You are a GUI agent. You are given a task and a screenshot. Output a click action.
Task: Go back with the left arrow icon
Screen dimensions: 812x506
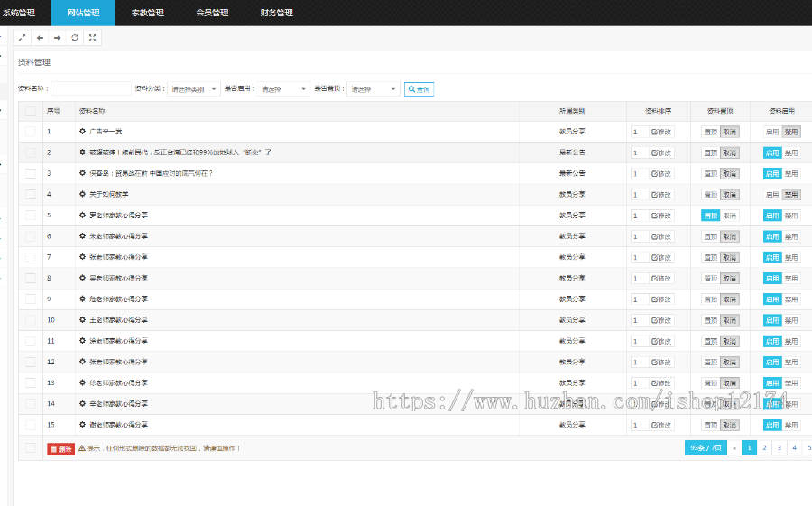(x=40, y=38)
